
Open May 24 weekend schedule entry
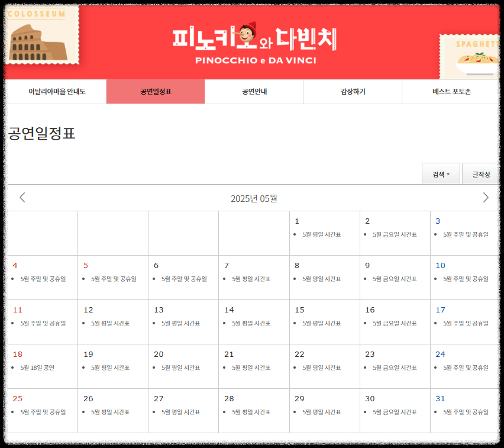(x=466, y=368)
